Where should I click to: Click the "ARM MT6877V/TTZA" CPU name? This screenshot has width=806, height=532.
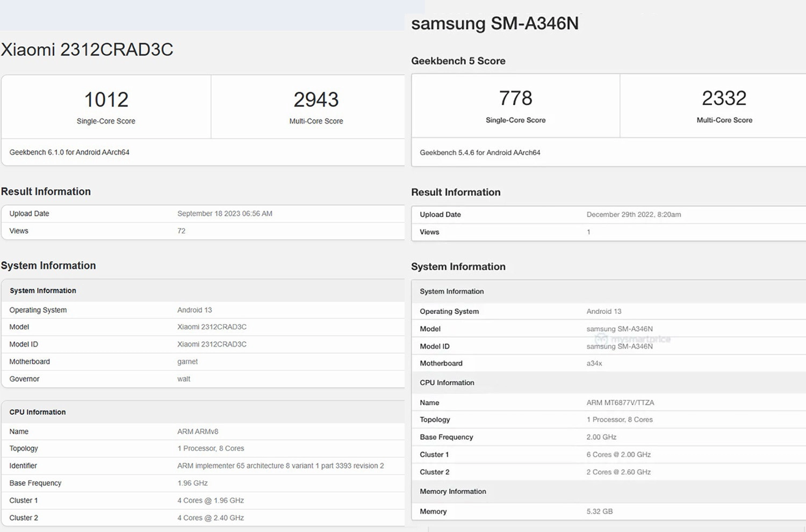[x=620, y=402]
